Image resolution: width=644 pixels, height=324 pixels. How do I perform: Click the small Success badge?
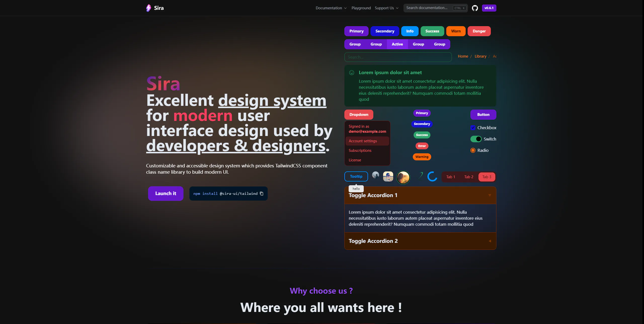422,135
